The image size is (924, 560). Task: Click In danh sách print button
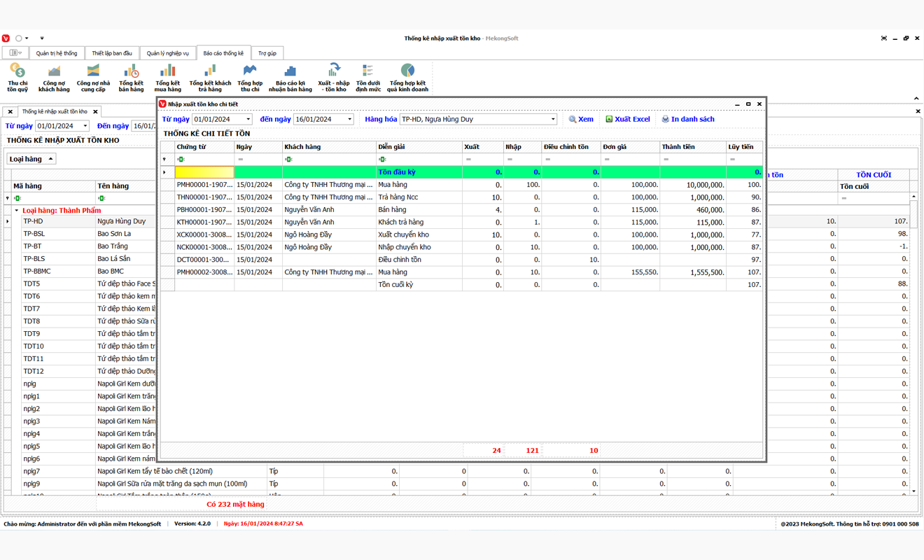688,119
